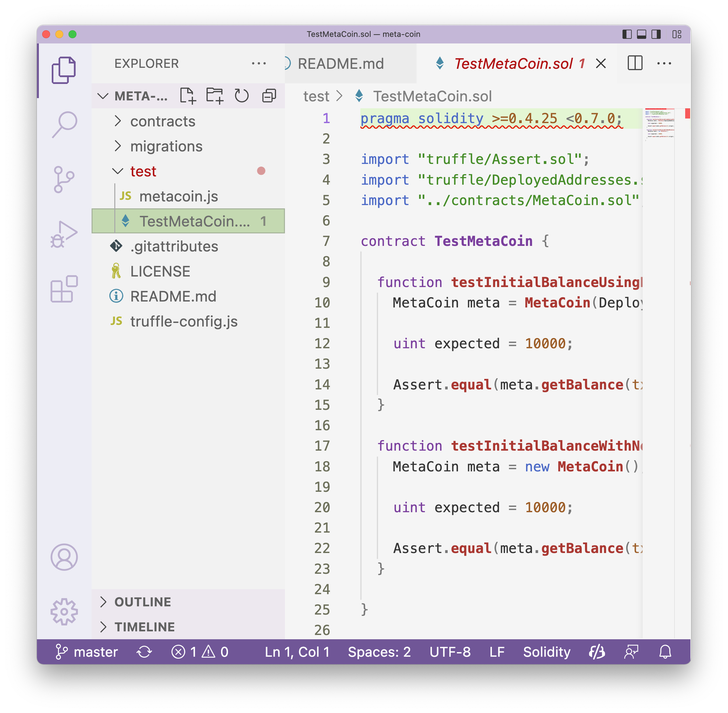Screen dimensions: 728x713
Task: Toggle the primary side bar visibility
Action: coord(627,35)
